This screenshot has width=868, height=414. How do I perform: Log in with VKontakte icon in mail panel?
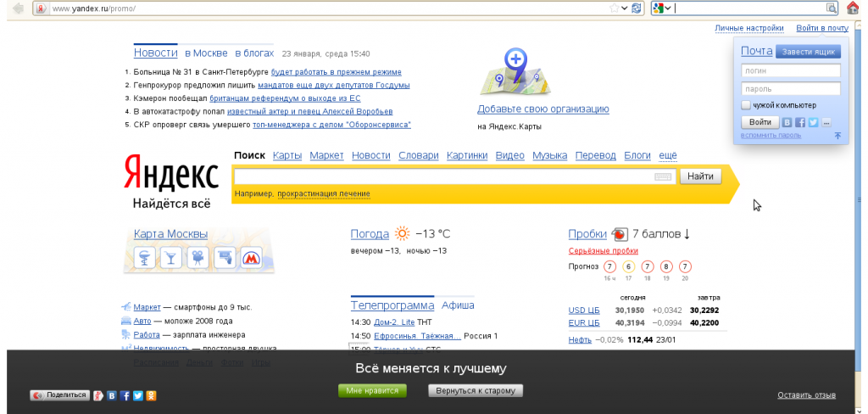point(787,122)
